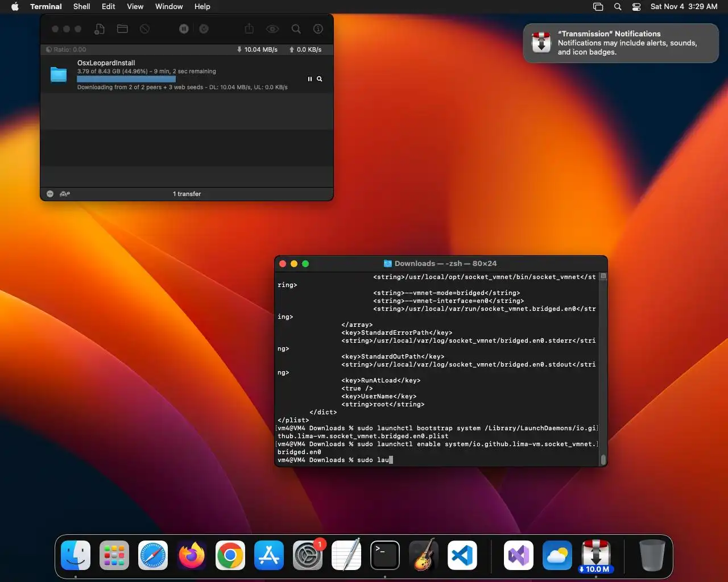Open the Apple menu

[15, 7]
